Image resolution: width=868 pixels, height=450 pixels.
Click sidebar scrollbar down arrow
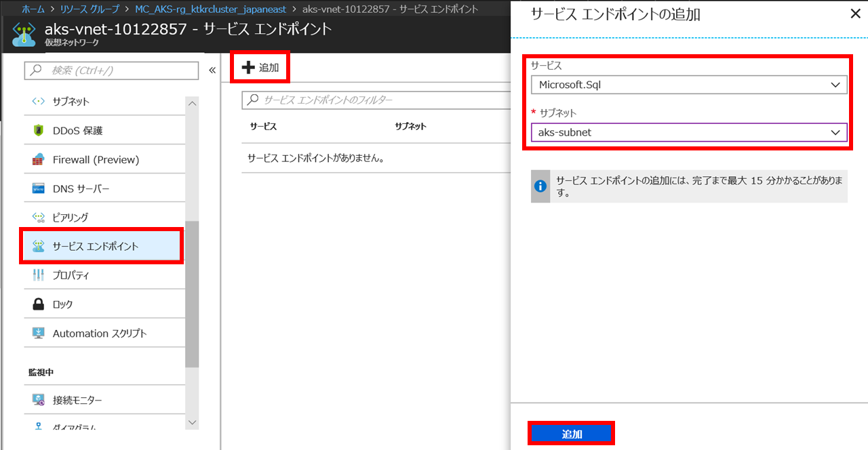tap(192, 422)
